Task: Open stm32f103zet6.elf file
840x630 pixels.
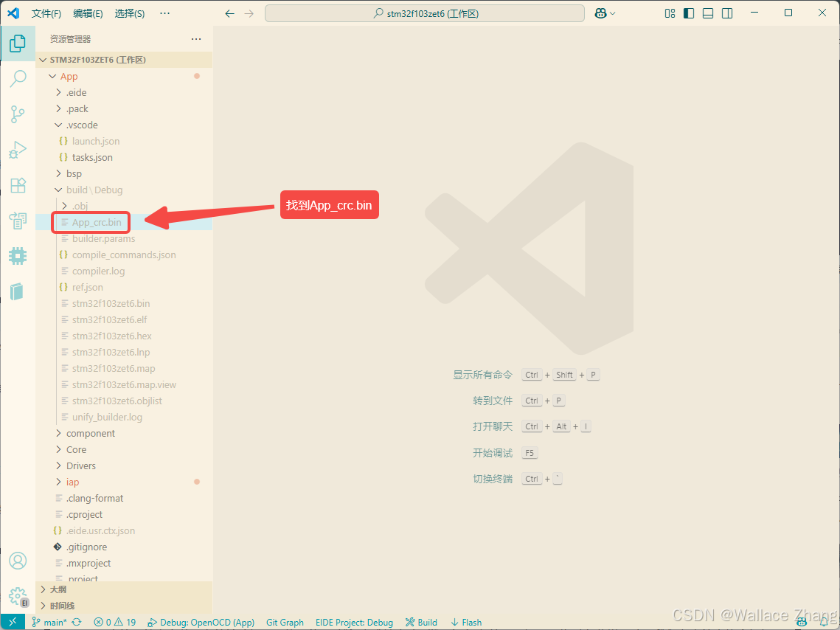Action: (x=125, y=320)
